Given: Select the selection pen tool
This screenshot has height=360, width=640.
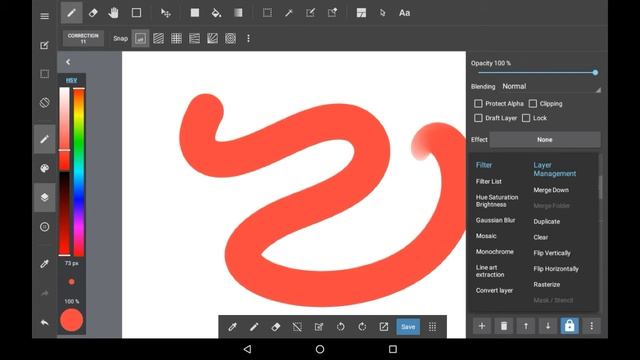Looking at the screenshot, I should coord(311,13).
